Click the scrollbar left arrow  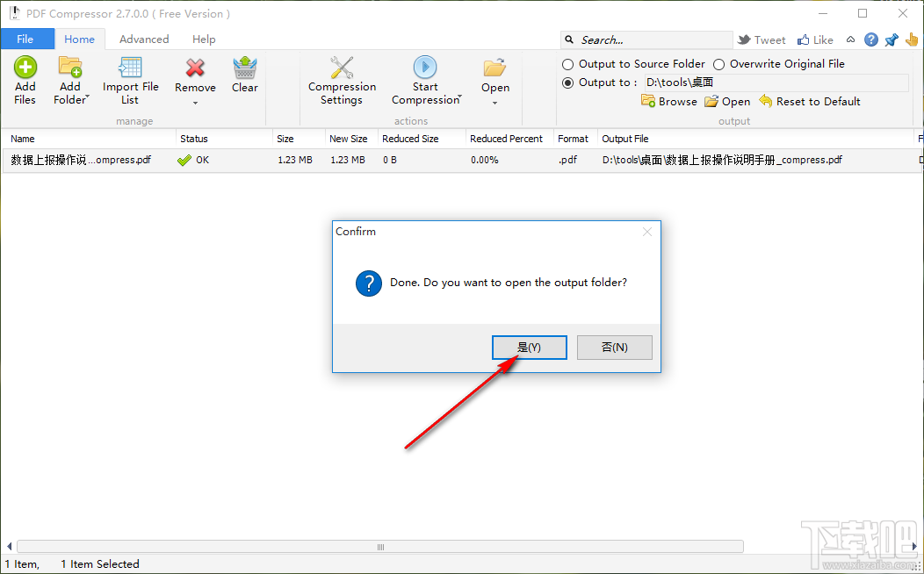click(x=8, y=546)
